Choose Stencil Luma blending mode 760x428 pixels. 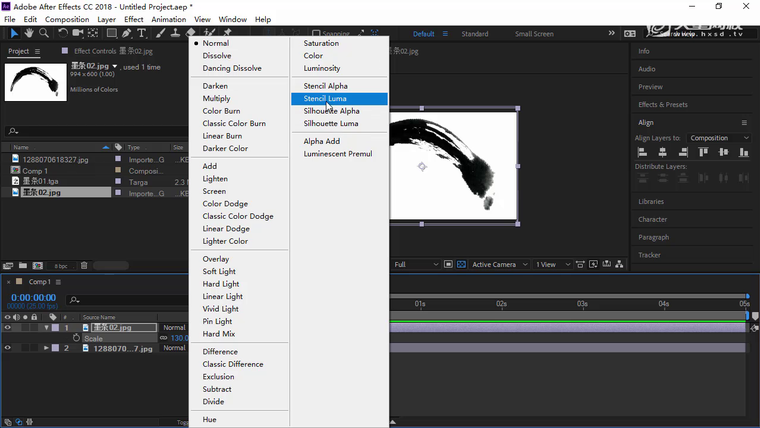(325, 99)
